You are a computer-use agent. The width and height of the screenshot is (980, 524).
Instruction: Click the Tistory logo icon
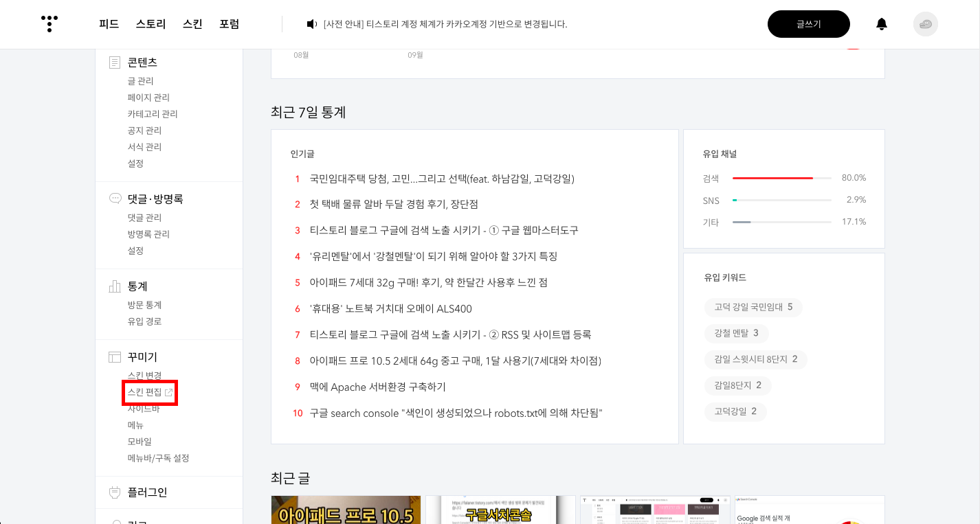coord(49,24)
